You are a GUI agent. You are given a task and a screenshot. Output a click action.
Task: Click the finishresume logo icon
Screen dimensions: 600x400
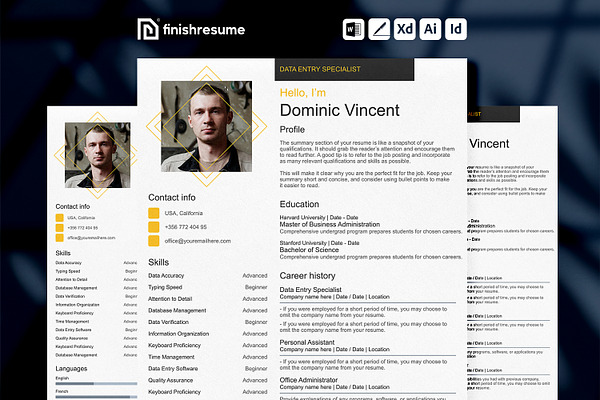point(148,29)
